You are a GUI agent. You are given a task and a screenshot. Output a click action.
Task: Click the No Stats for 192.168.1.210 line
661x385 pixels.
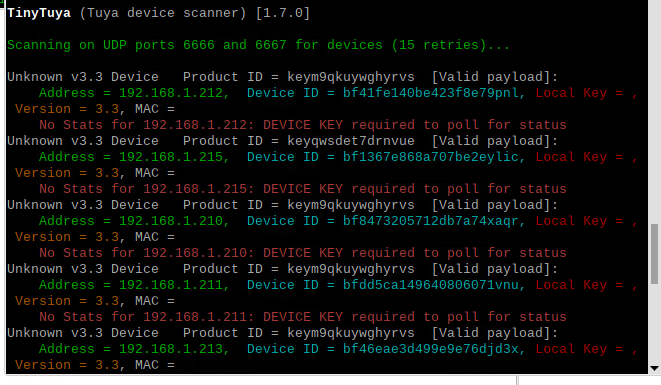(x=303, y=253)
